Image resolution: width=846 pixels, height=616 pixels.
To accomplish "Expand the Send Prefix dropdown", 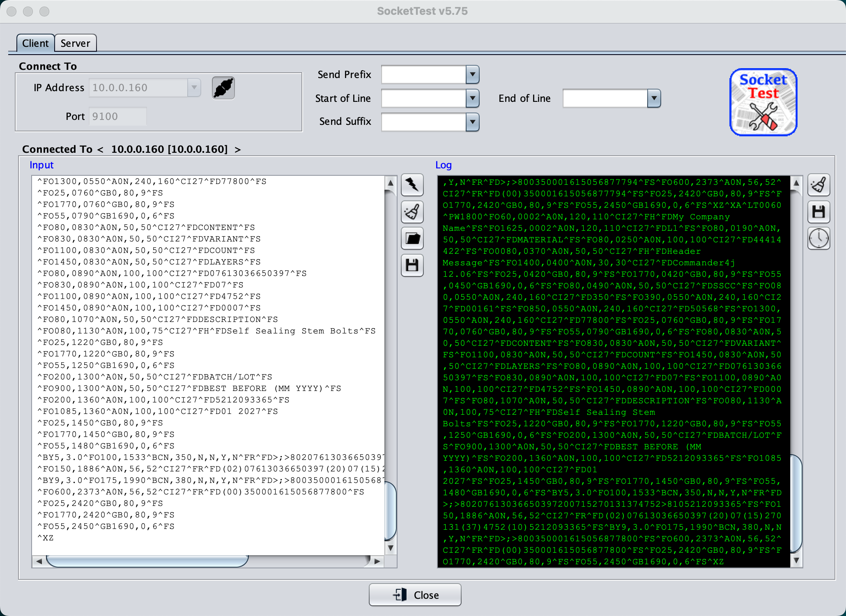I will coord(472,75).
